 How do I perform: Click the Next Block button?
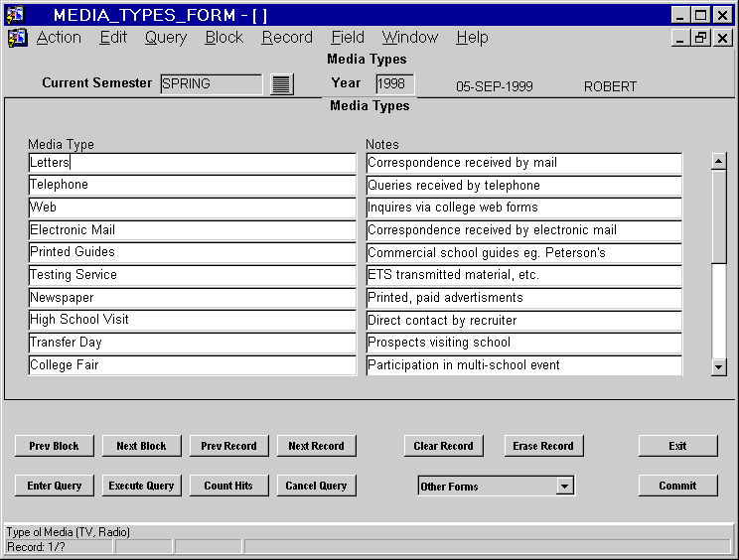coord(141,446)
